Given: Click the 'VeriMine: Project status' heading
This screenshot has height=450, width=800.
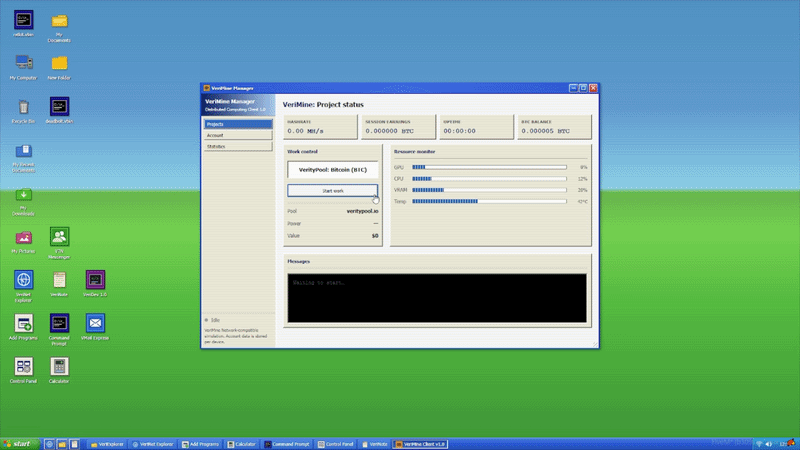Looking at the screenshot, I should click(x=323, y=105).
